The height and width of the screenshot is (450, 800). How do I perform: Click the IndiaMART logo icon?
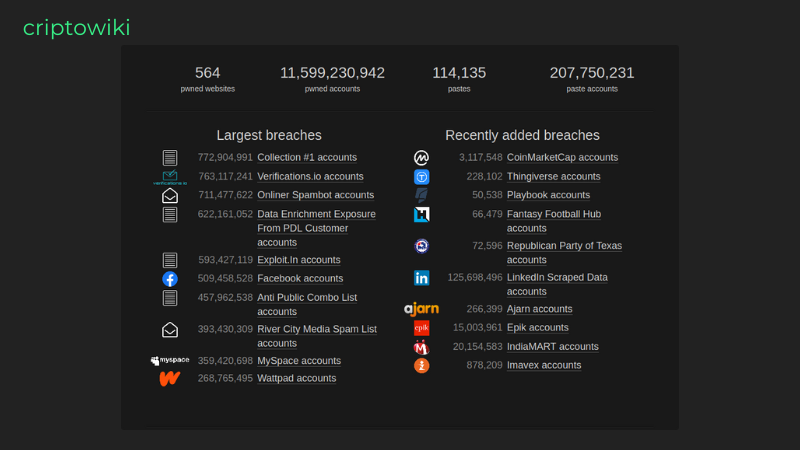[421, 347]
